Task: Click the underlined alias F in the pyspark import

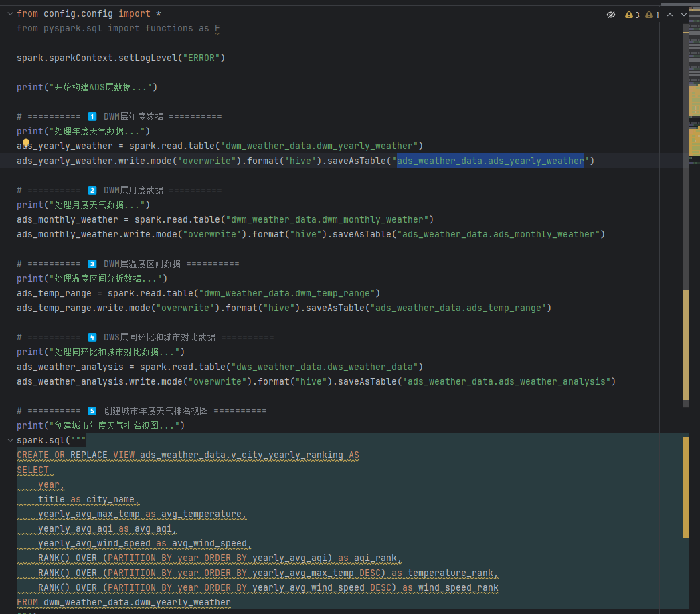Action: [217, 29]
